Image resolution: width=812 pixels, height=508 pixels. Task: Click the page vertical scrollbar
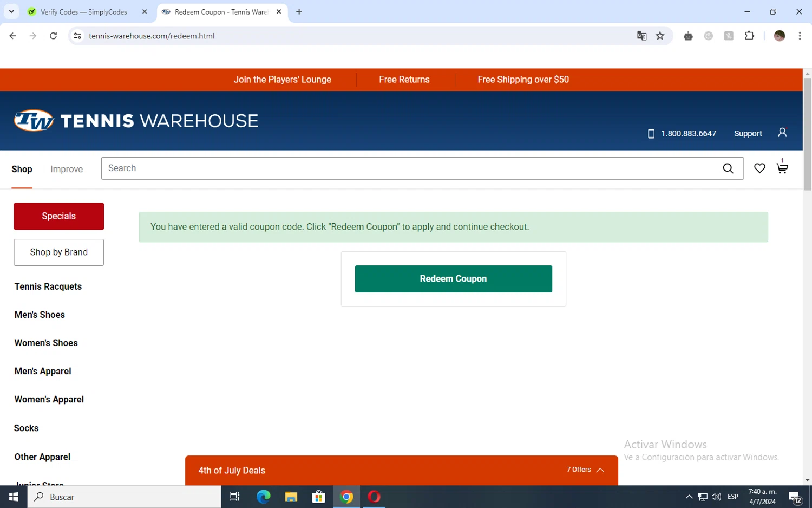(807, 134)
